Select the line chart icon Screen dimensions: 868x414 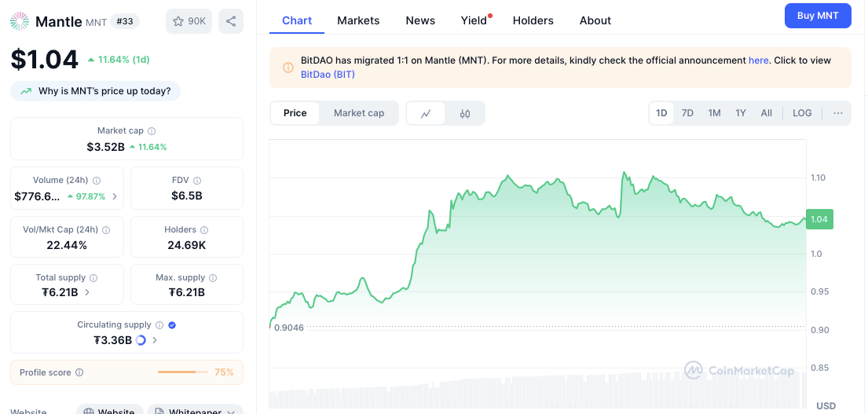pos(426,113)
